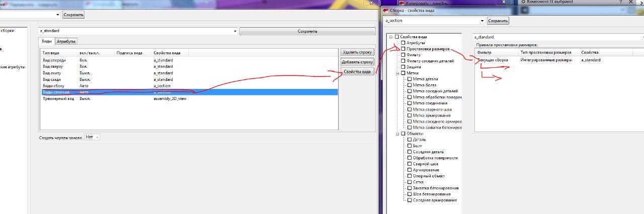Select the Виды сбоку row

[x=189, y=86]
